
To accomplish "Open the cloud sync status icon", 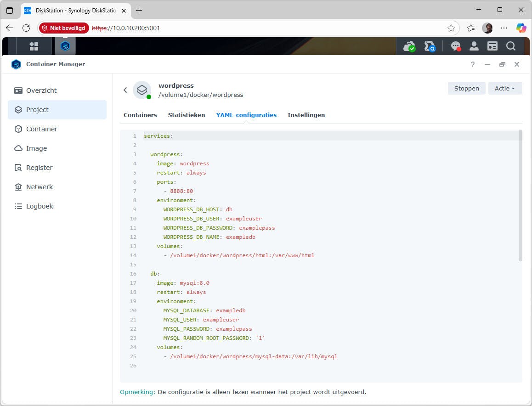I will (x=408, y=46).
